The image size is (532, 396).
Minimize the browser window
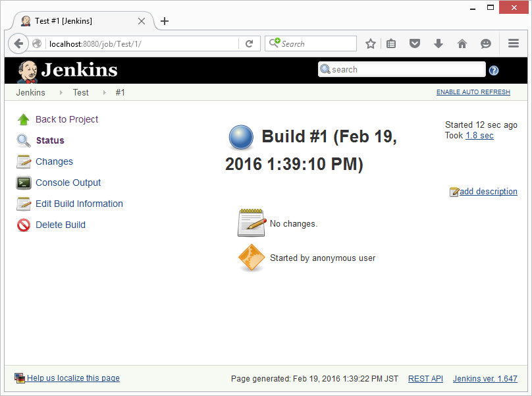[x=473, y=8]
